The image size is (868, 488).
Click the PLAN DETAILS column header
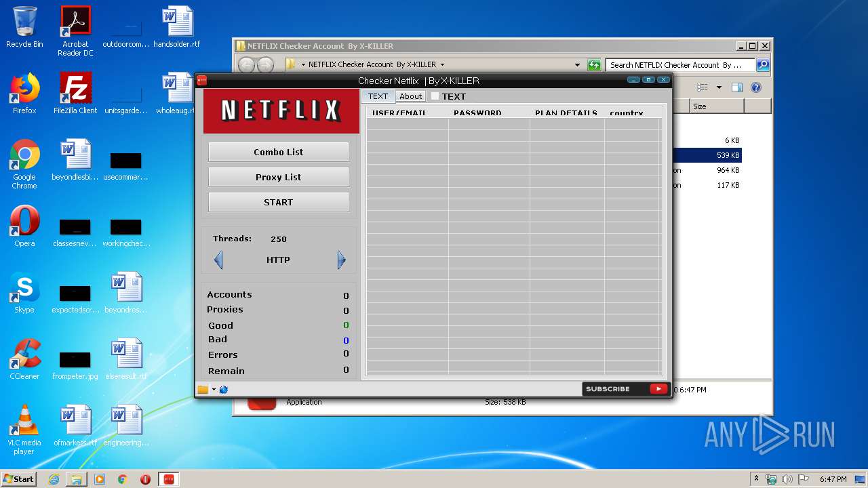coord(567,113)
